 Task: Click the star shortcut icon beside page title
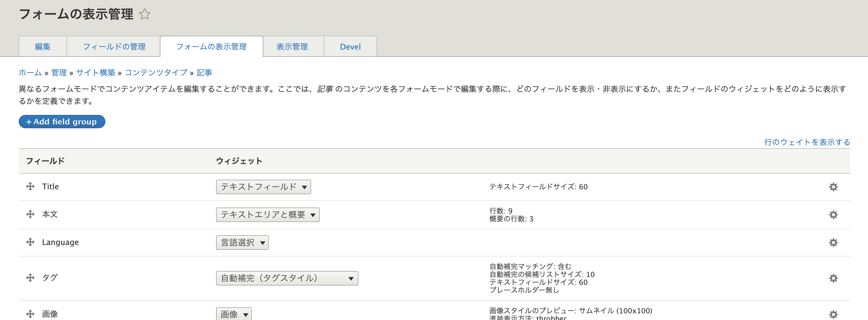(145, 14)
